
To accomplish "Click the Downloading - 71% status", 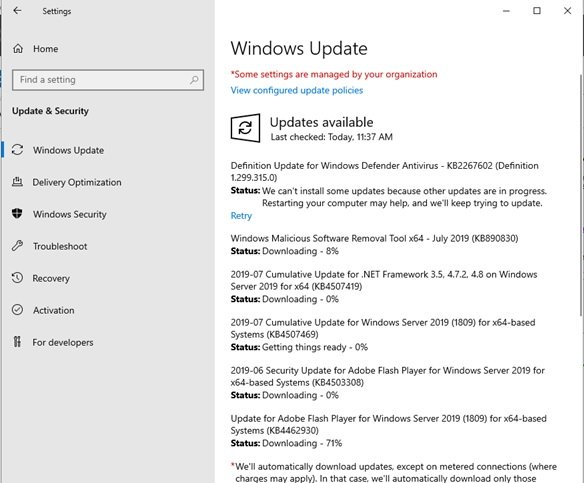I will coord(302,443).
